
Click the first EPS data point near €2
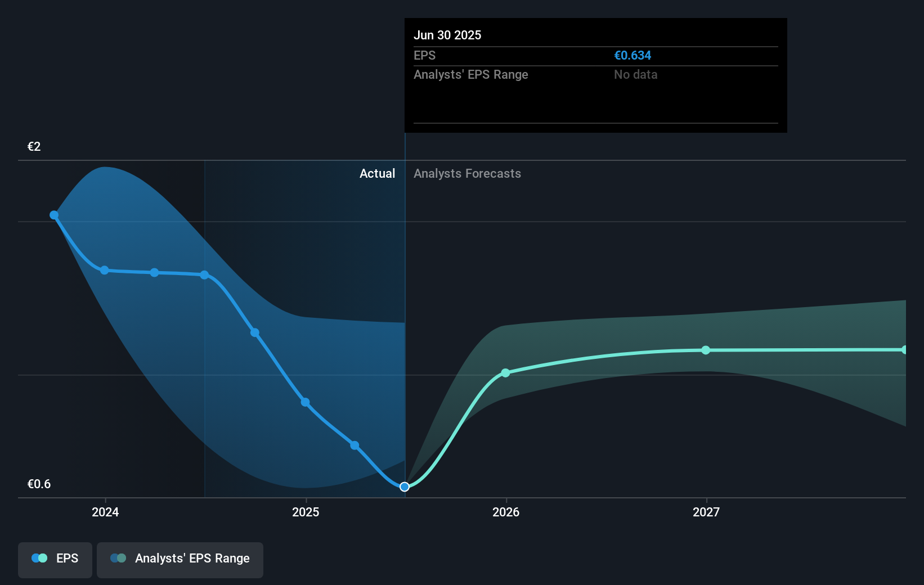(53, 214)
